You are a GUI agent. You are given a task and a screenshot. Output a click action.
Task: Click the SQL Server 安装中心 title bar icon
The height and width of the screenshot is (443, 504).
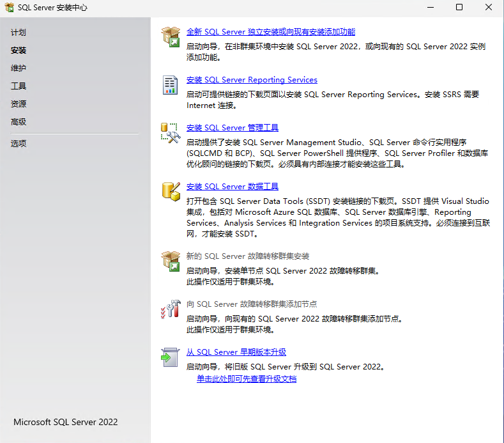point(10,7)
